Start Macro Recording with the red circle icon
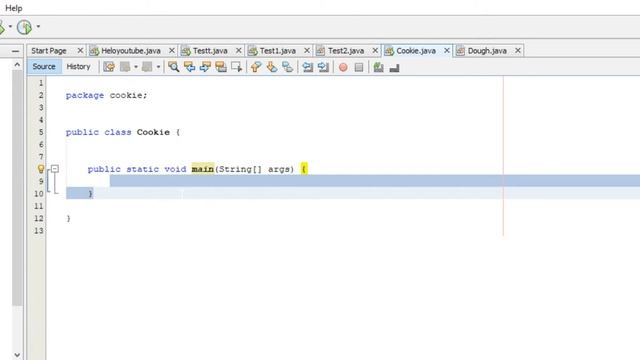The width and height of the screenshot is (640, 360). click(x=343, y=67)
